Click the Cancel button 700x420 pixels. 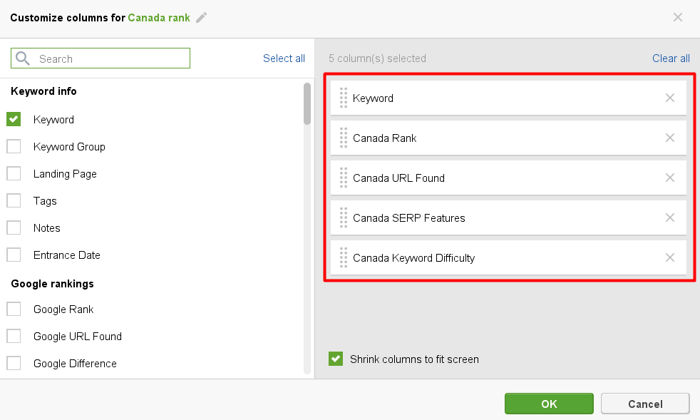(645, 403)
